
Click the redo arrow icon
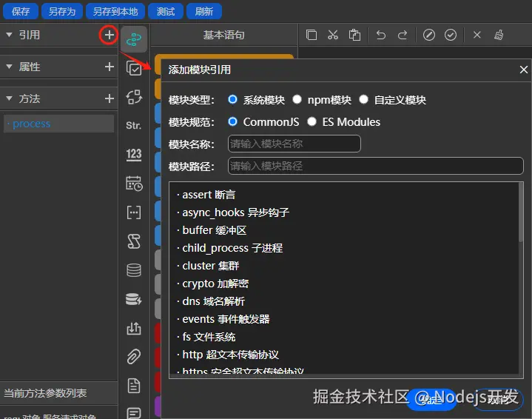point(403,35)
